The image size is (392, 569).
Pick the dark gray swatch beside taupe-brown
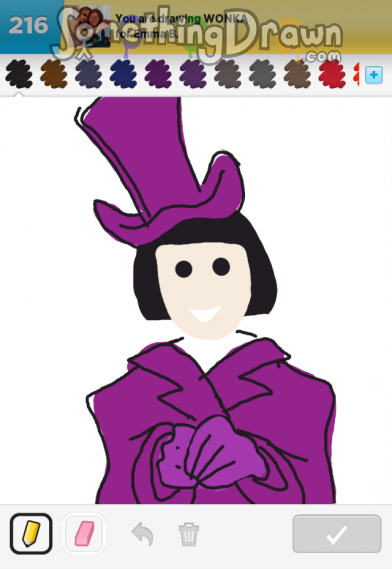click(x=263, y=74)
